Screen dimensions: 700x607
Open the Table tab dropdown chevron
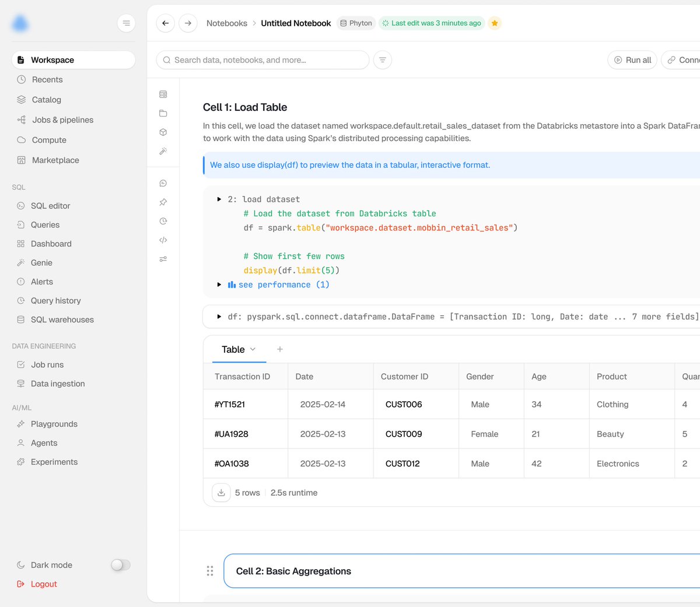point(253,349)
